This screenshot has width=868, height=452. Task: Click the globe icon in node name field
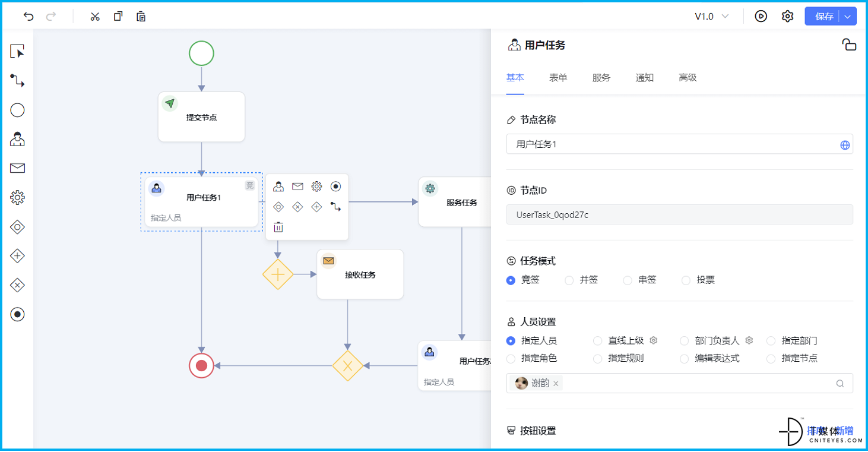pos(845,145)
